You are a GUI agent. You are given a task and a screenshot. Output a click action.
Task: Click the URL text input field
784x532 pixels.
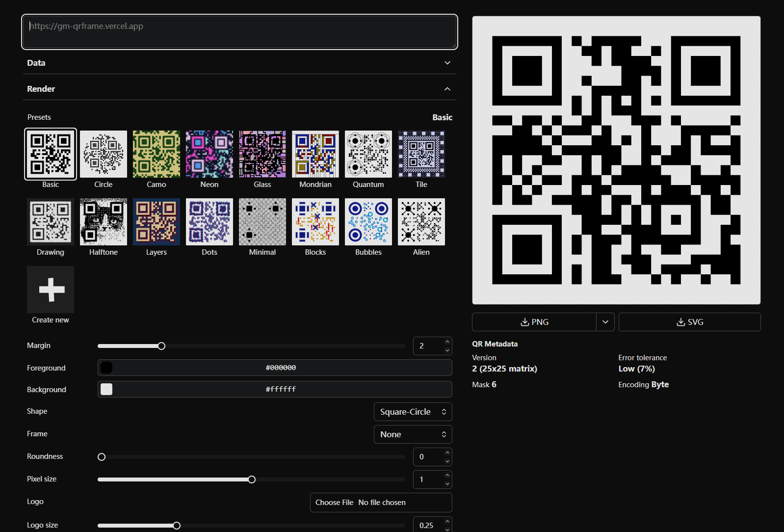click(x=239, y=32)
